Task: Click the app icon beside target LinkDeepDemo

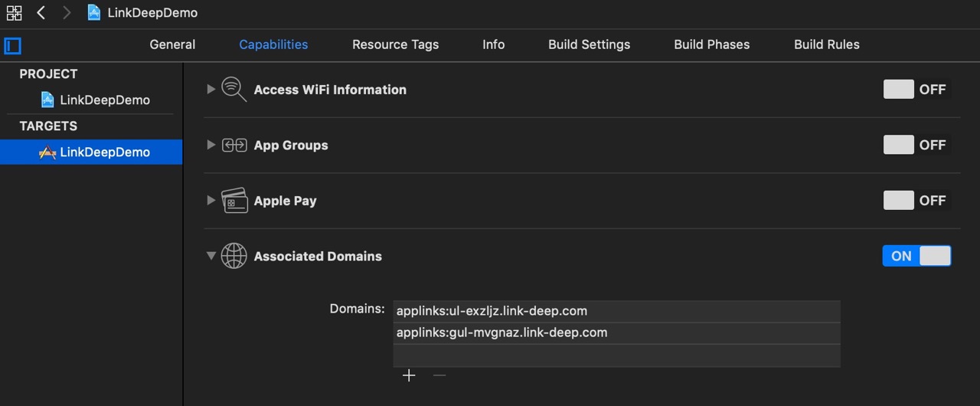Action: (x=47, y=152)
